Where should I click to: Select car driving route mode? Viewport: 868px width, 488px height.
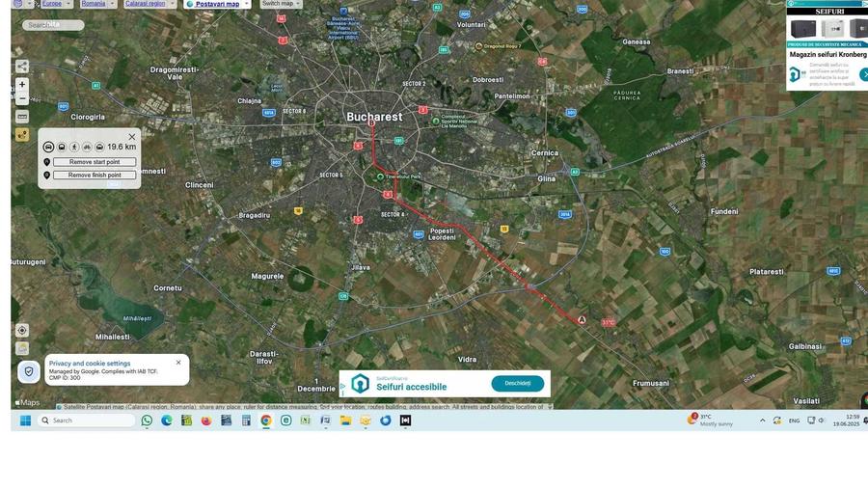49,148
